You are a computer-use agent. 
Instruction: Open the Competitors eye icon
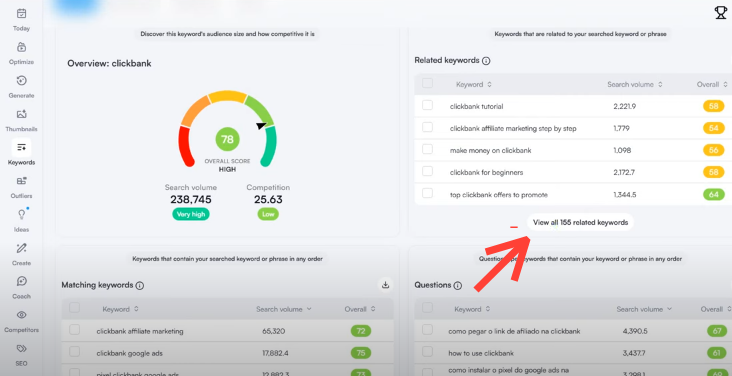tap(21, 315)
